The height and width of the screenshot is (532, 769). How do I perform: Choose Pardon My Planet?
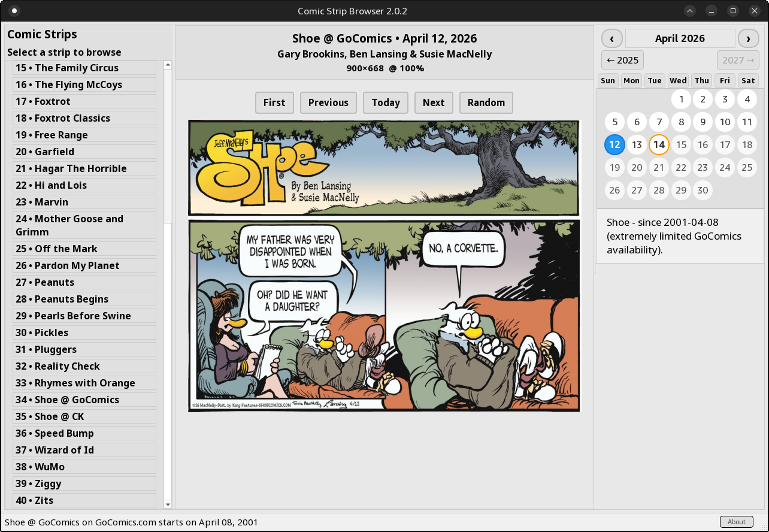coord(84,265)
